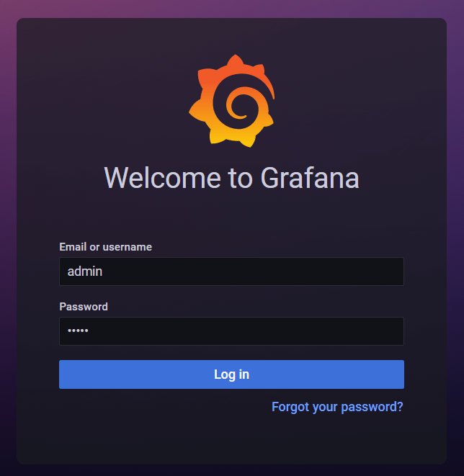Submit with the Log in button
Image resolution: width=464 pixels, height=476 pixels.
click(231, 374)
